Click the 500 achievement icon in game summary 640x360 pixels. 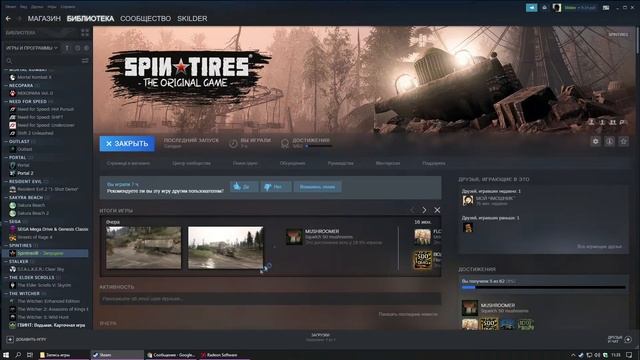point(422,260)
